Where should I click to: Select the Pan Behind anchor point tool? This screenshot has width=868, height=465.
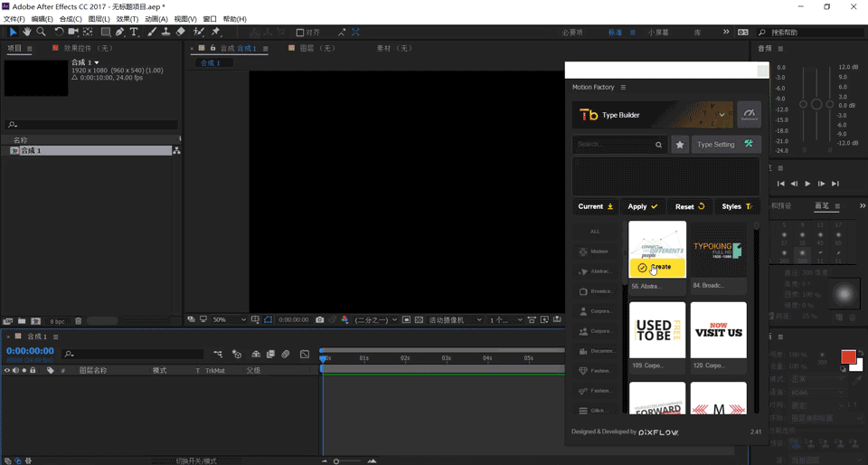coord(88,32)
